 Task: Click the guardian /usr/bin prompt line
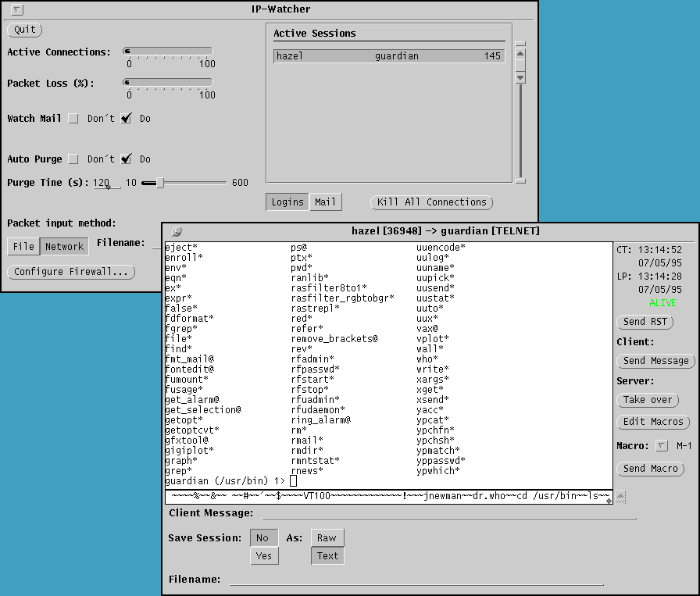[225, 481]
